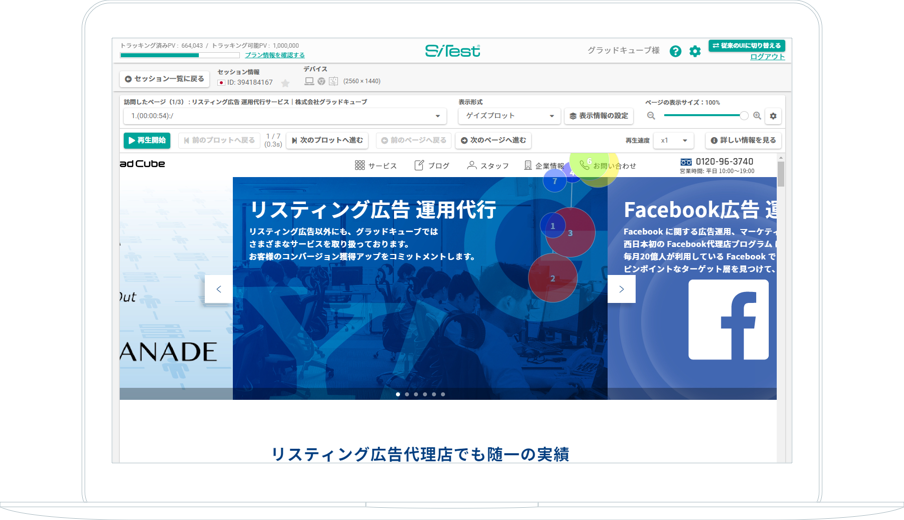
Task: Open settings gear in top header
Action: point(695,51)
